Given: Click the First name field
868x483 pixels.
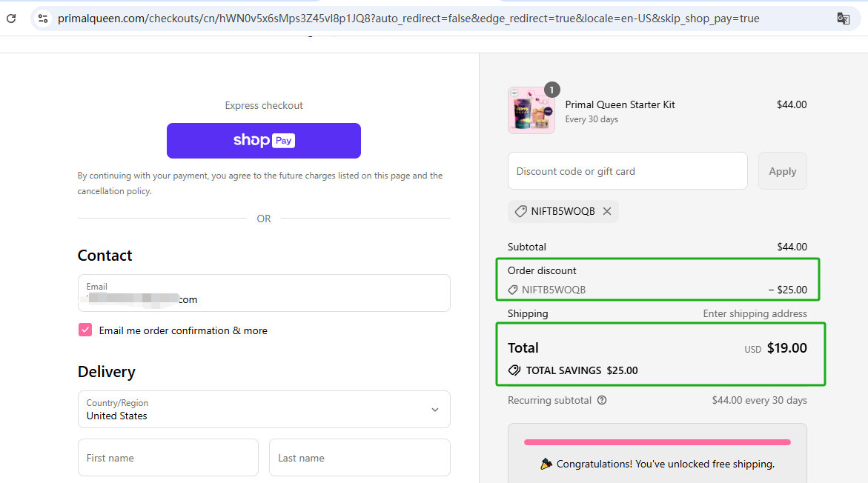Looking at the screenshot, I should coord(168,458).
